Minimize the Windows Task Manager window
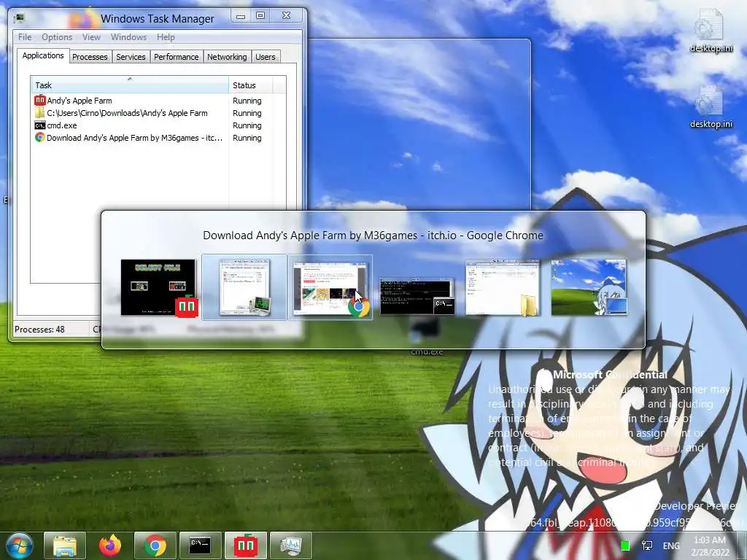The width and height of the screenshot is (747, 560). click(x=241, y=16)
